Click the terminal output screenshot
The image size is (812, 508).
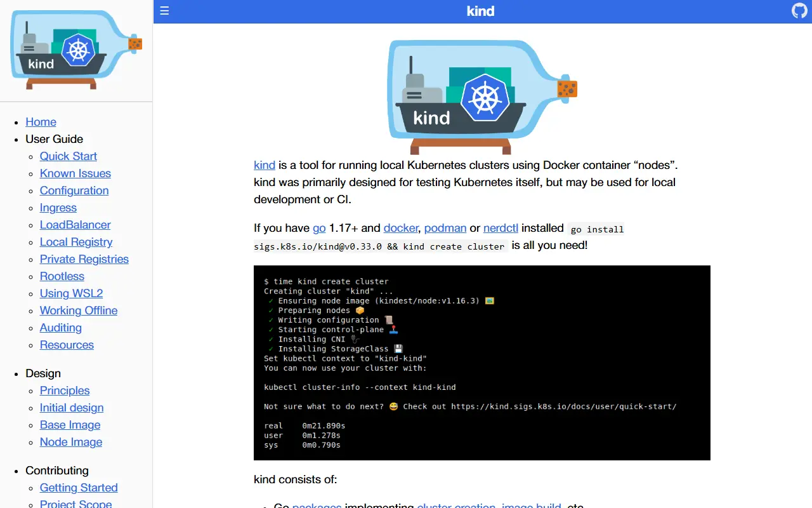pos(482,363)
